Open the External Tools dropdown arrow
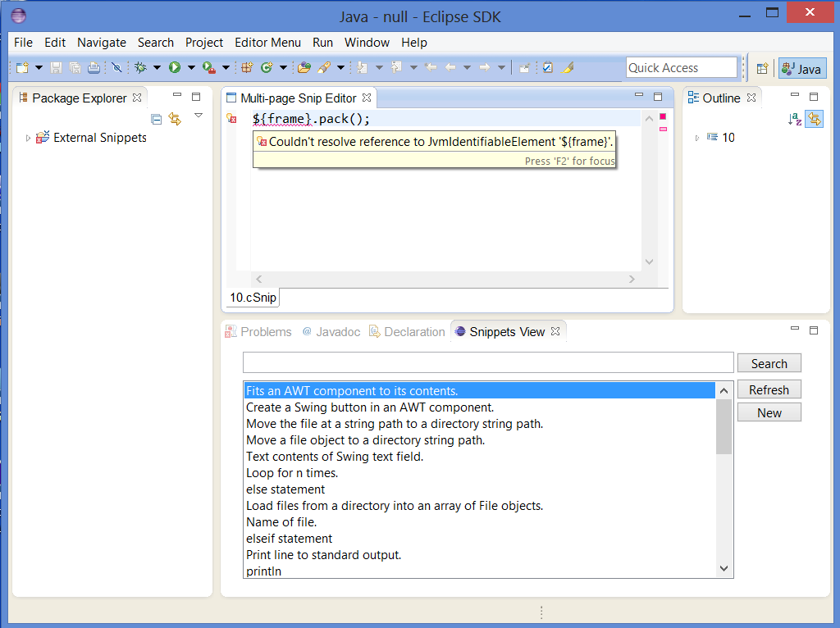 coord(226,67)
